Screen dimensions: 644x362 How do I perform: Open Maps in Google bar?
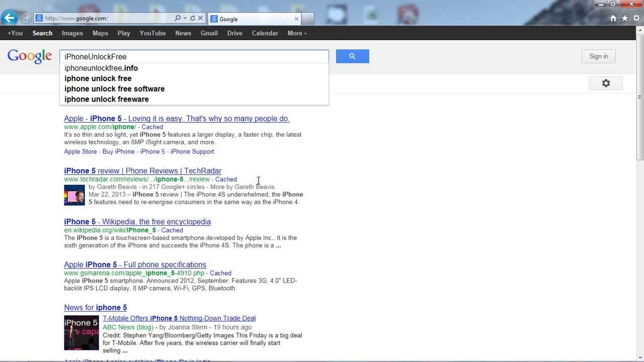click(100, 33)
